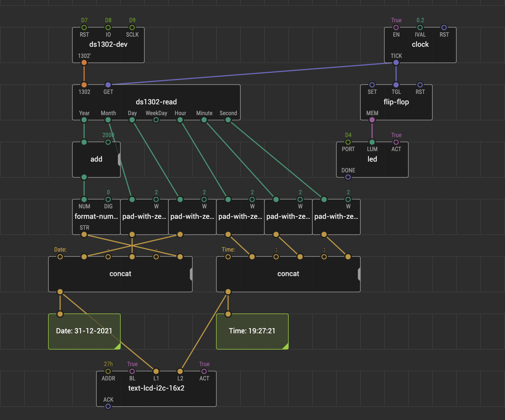Select the 'Date: 31-12-2021' watch node

pyautogui.click(x=84, y=331)
